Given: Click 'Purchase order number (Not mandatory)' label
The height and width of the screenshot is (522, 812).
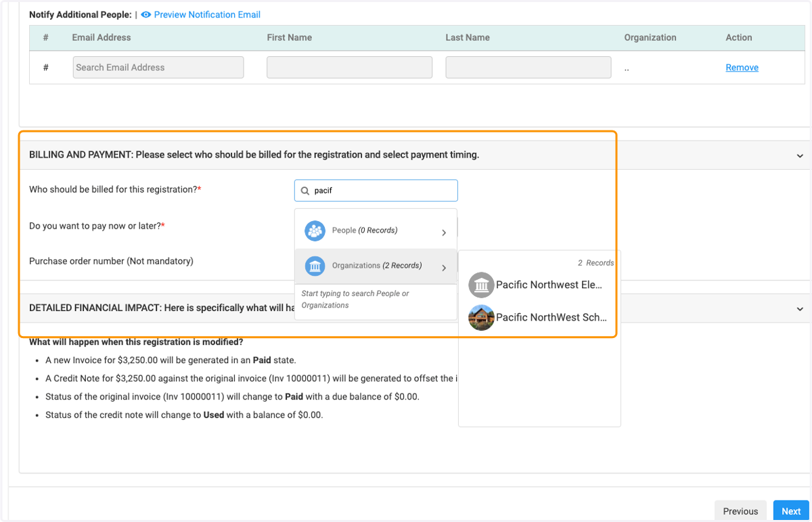Looking at the screenshot, I should tap(111, 261).
